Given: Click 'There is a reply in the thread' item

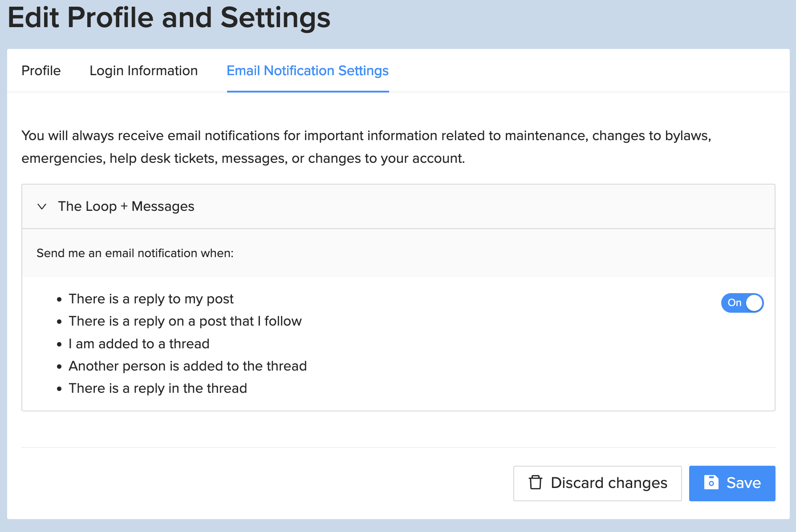Looking at the screenshot, I should (x=157, y=388).
